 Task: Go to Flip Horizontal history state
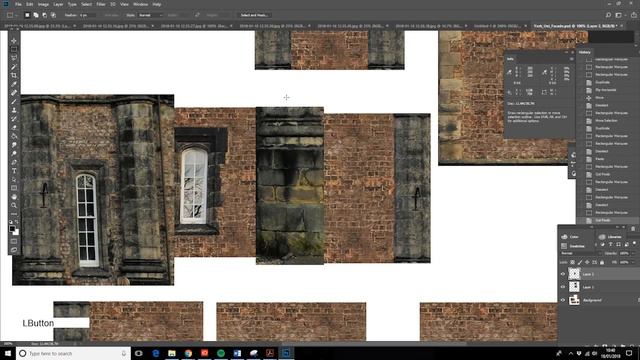click(x=606, y=90)
